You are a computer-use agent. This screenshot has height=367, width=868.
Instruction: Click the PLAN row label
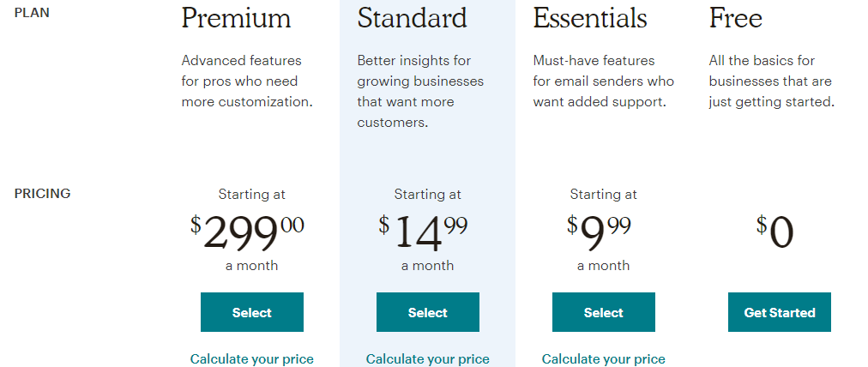[x=32, y=13]
